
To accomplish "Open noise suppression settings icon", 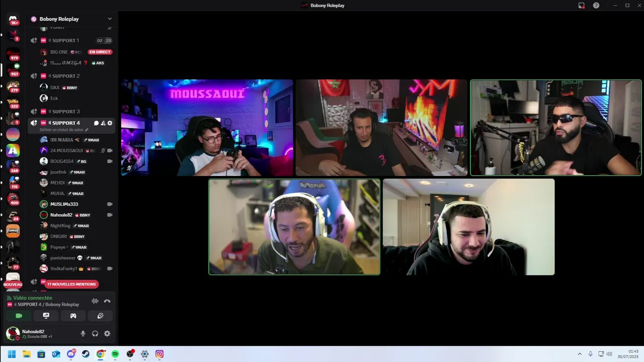I will pyautogui.click(x=95, y=301).
